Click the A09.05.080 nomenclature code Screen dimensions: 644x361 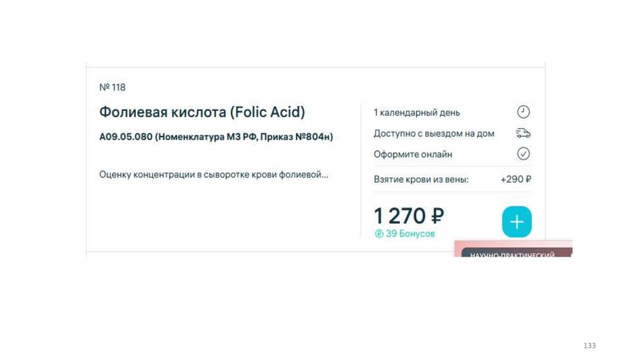coord(126,136)
